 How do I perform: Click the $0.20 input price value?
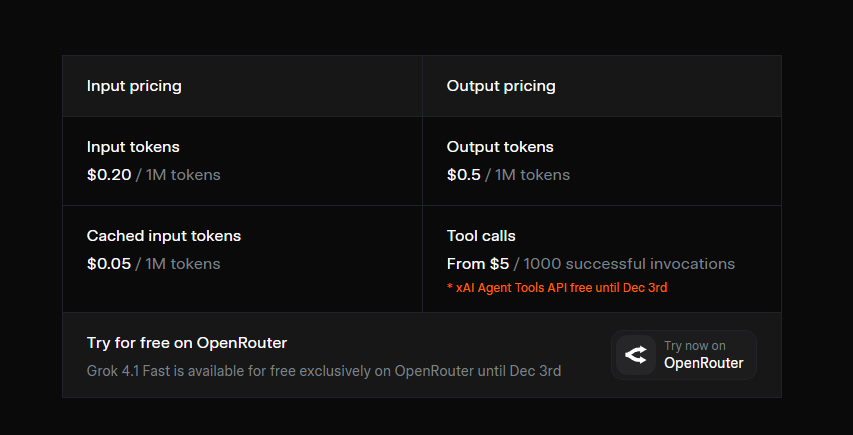pos(109,175)
